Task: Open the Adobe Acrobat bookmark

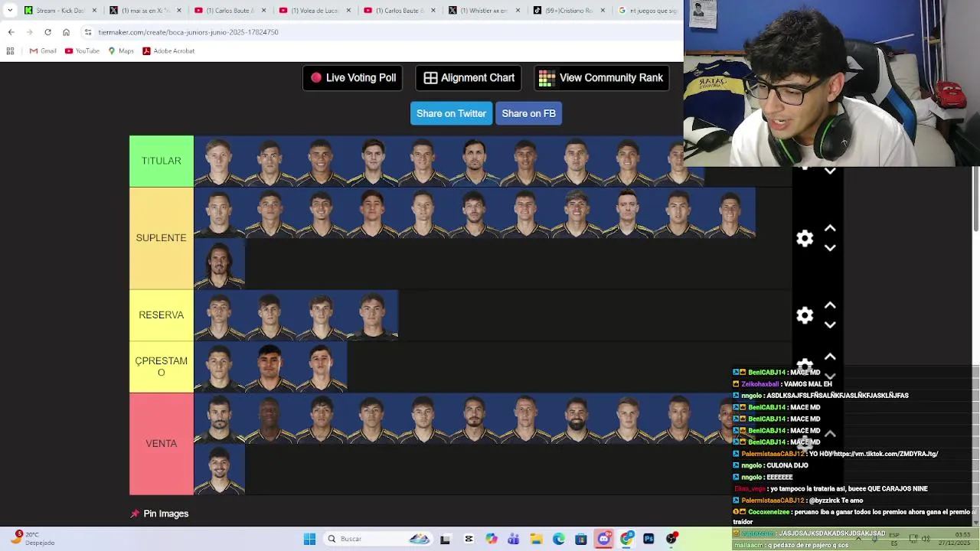Action: [168, 51]
